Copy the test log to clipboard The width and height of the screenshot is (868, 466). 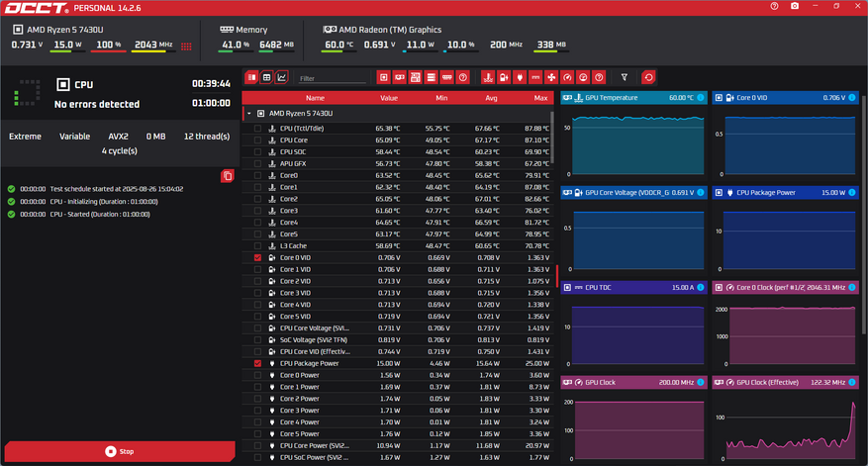227,176
